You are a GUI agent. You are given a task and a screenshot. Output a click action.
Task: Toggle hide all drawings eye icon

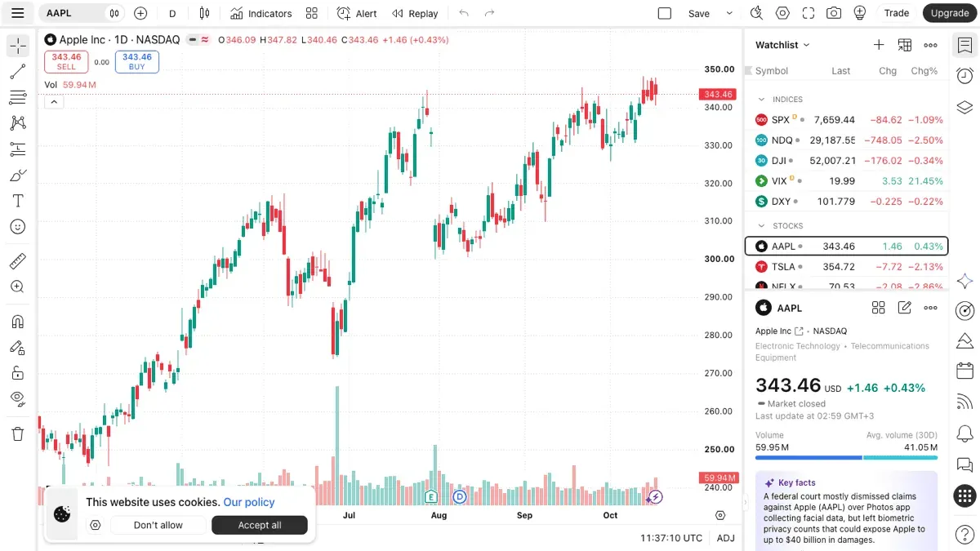tap(17, 398)
